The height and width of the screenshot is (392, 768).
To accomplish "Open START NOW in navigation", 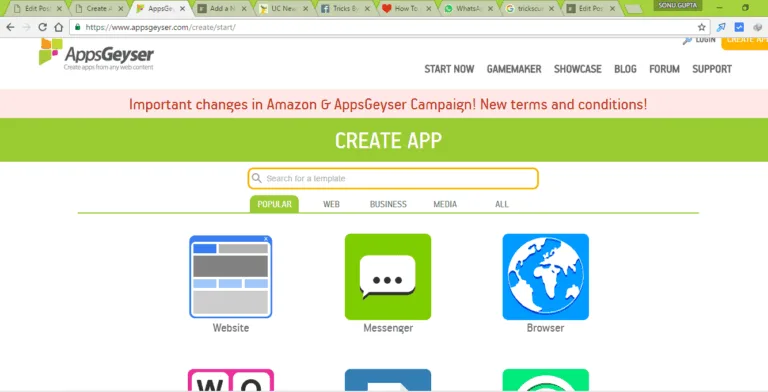I will pyautogui.click(x=449, y=69).
